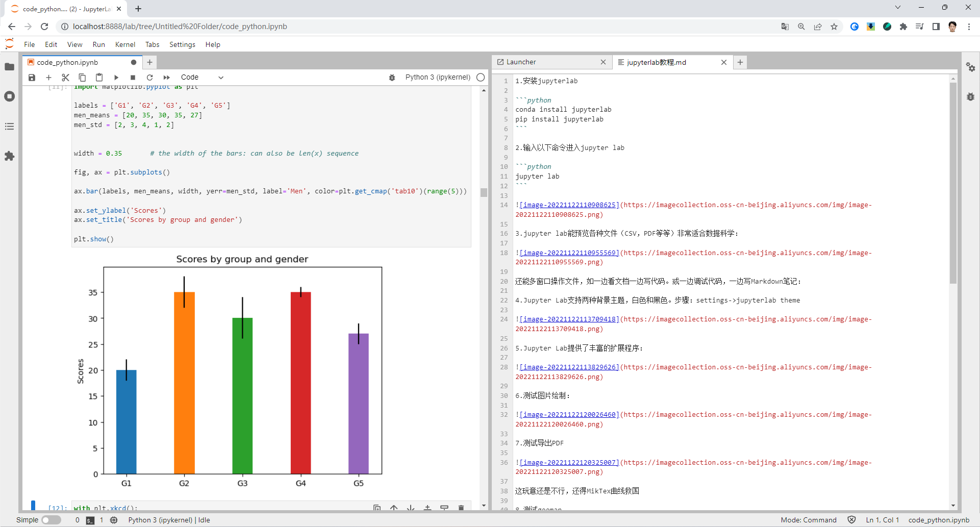The height and width of the screenshot is (527, 980).
Task: Cut the selected cell
Action: 65,78
